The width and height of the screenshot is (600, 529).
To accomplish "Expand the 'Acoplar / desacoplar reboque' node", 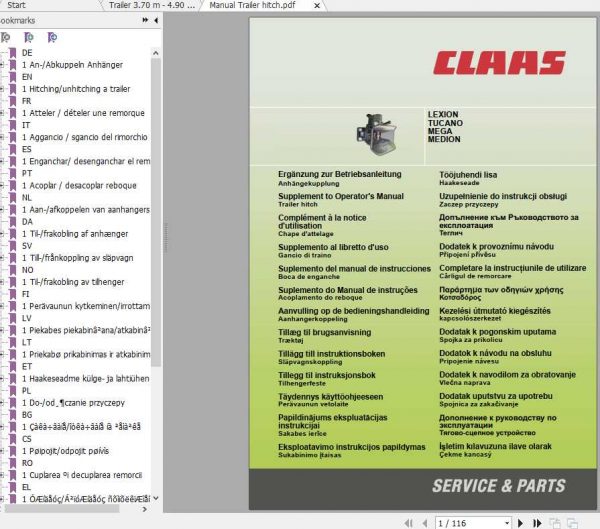I will [2, 185].
